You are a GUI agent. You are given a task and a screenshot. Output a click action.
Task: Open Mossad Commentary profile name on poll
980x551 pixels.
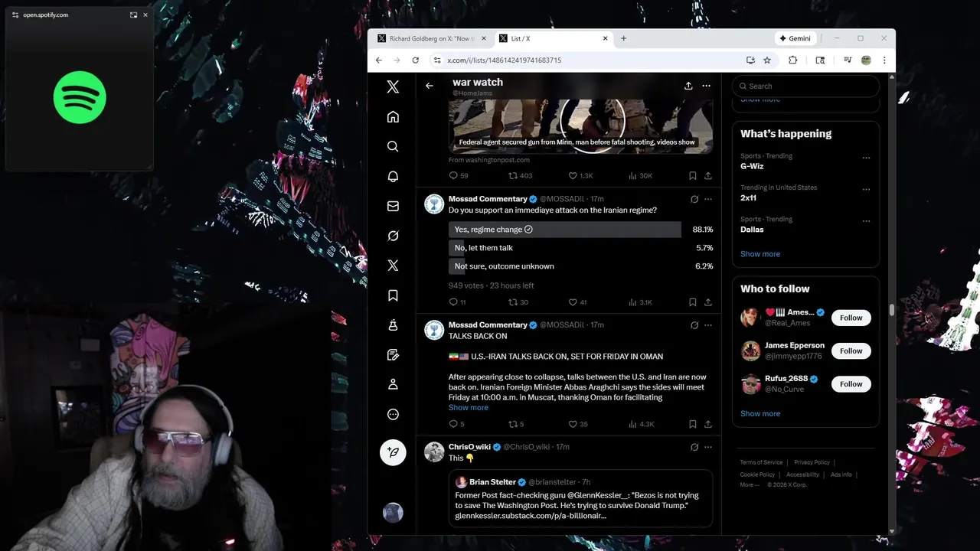coord(488,199)
